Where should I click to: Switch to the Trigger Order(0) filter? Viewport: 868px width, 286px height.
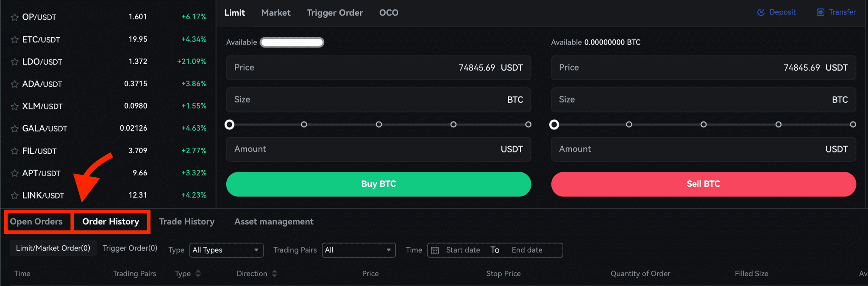[130, 248]
